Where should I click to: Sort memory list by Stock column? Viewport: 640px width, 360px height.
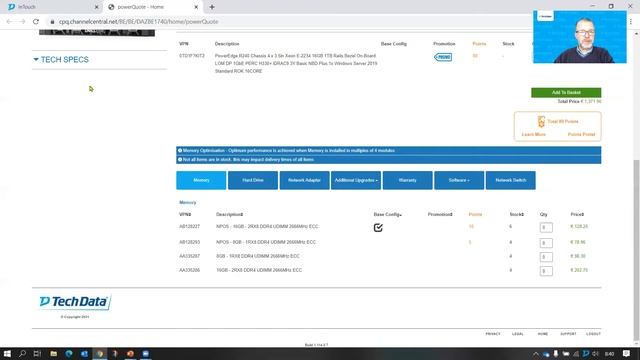pos(517,214)
